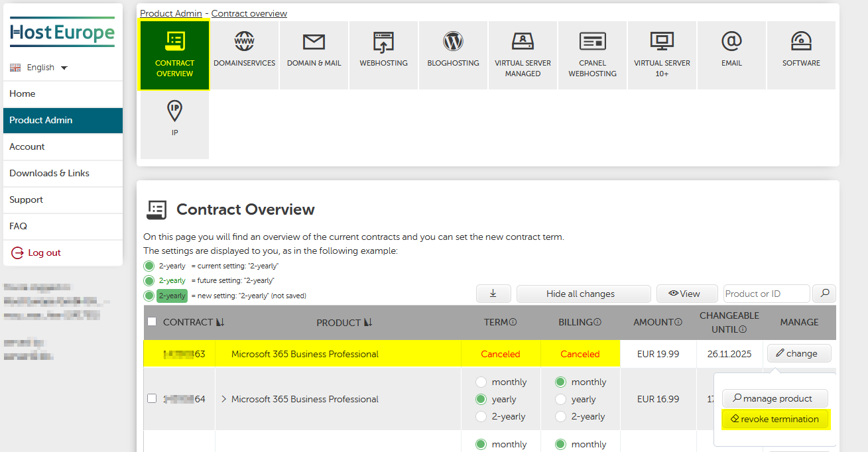The image size is (868, 452).
Task: Open the Domainservices globe icon
Action: 244,42
